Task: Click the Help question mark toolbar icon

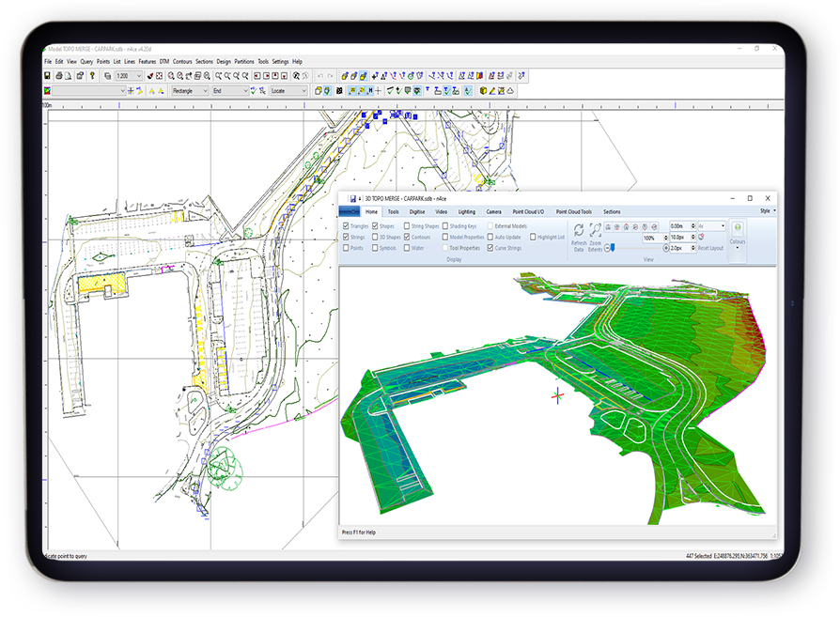Action: click(92, 74)
